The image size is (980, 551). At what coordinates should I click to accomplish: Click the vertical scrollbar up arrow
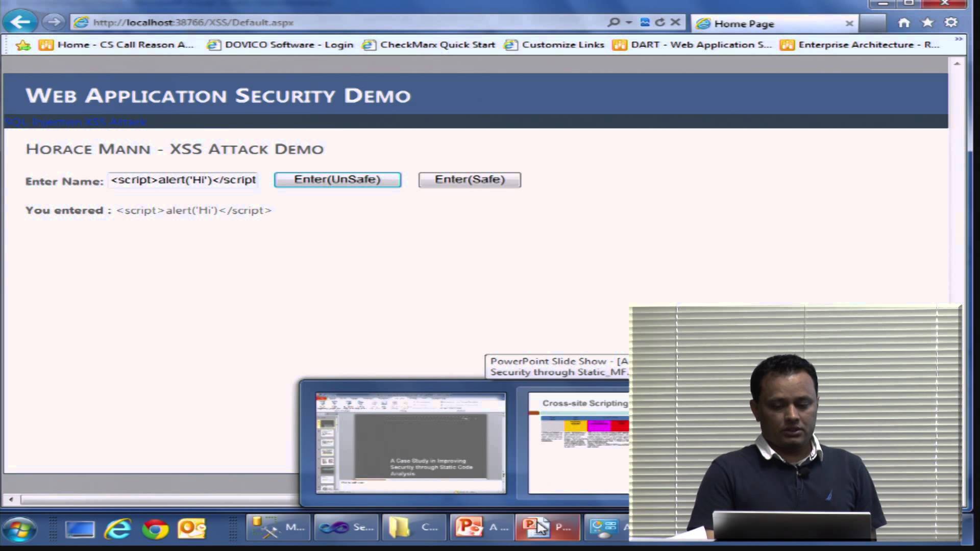pyautogui.click(x=957, y=64)
